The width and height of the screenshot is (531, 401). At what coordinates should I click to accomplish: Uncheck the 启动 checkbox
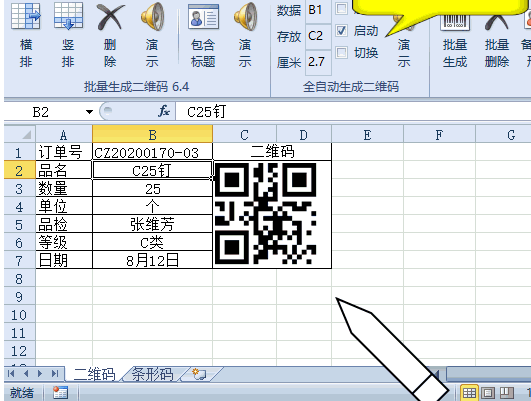click(341, 30)
